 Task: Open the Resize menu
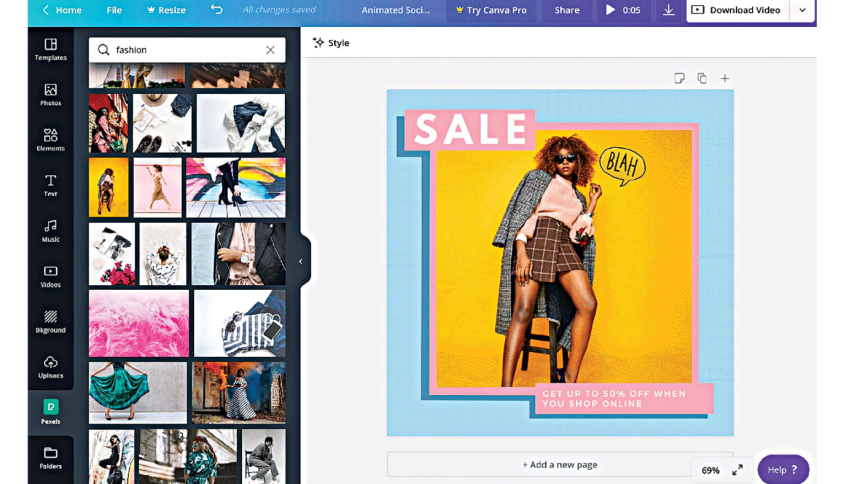click(166, 10)
